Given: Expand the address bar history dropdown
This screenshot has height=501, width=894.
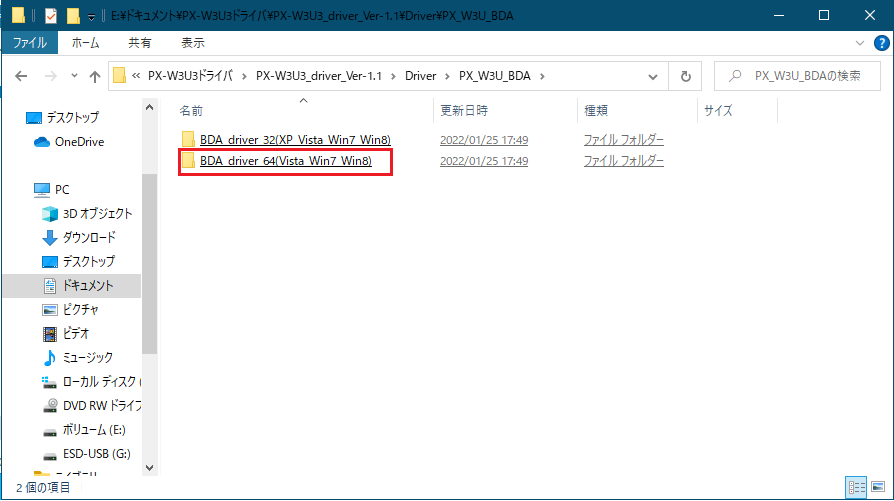Looking at the screenshot, I should tap(656, 77).
